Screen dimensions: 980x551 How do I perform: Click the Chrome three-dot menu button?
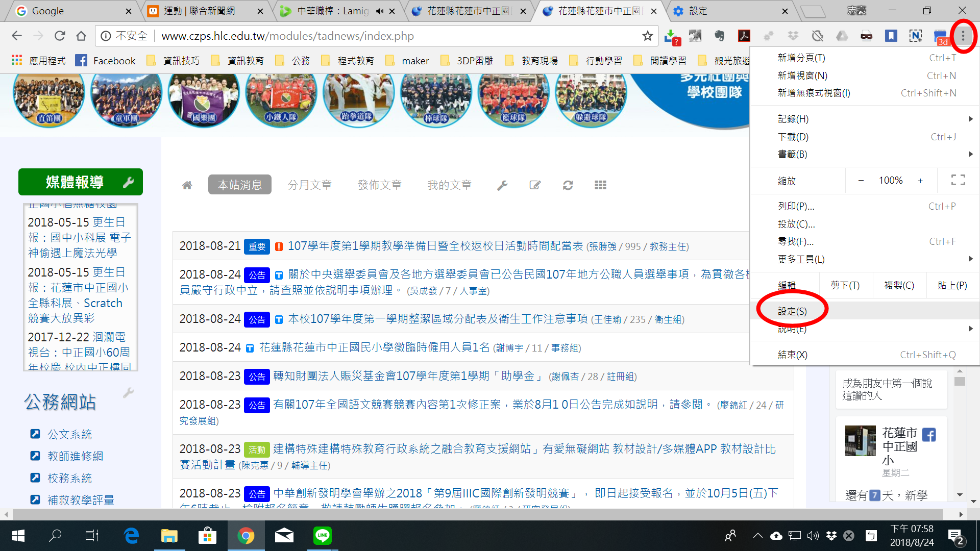pyautogui.click(x=963, y=36)
